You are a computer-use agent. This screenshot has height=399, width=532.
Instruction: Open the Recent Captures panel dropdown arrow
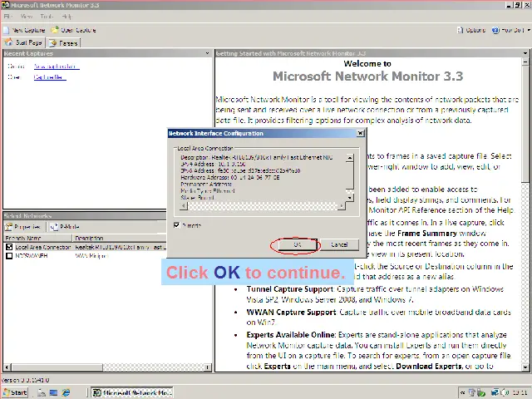207,53
